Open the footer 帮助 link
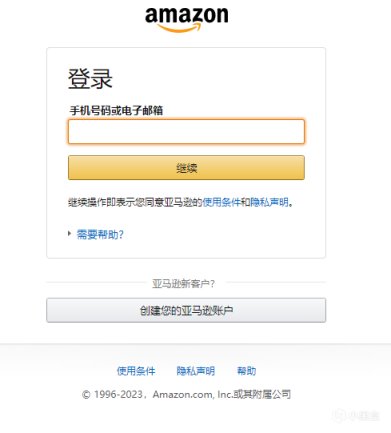Viewport: 391px width, 433px height. pos(246,371)
